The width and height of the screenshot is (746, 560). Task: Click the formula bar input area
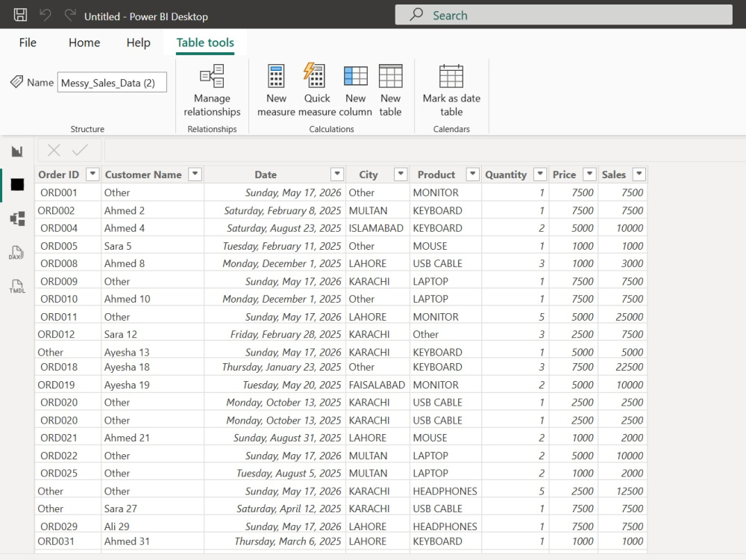[x=424, y=151]
